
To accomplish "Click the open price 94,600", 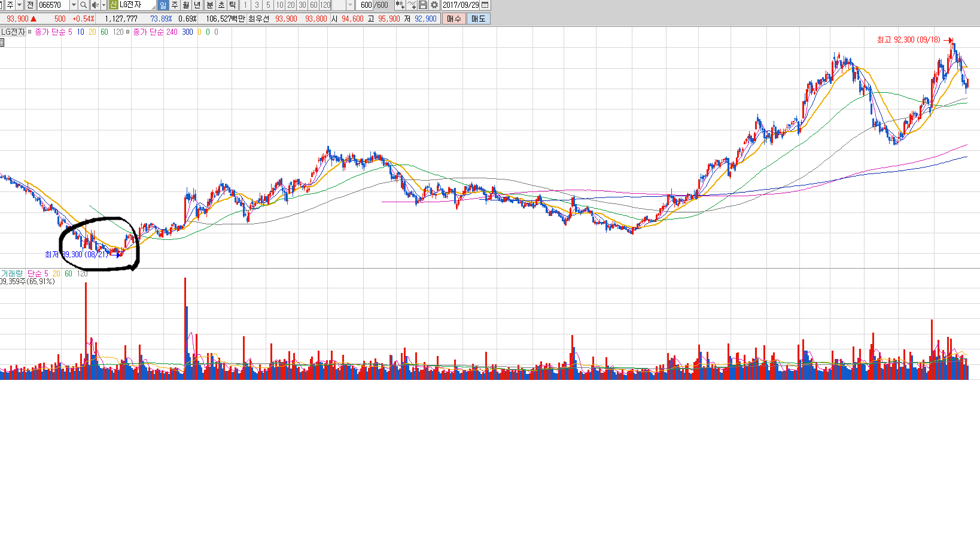I will click(352, 19).
